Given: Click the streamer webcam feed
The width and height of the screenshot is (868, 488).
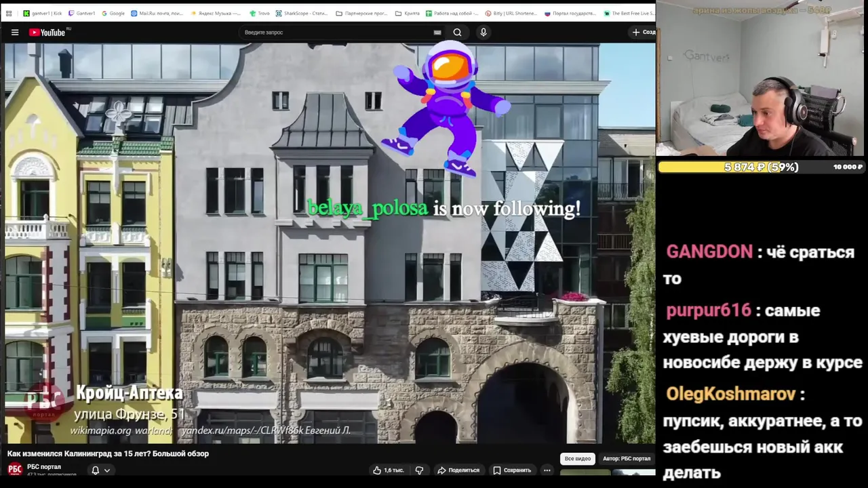Looking at the screenshot, I should tap(762, 79).
